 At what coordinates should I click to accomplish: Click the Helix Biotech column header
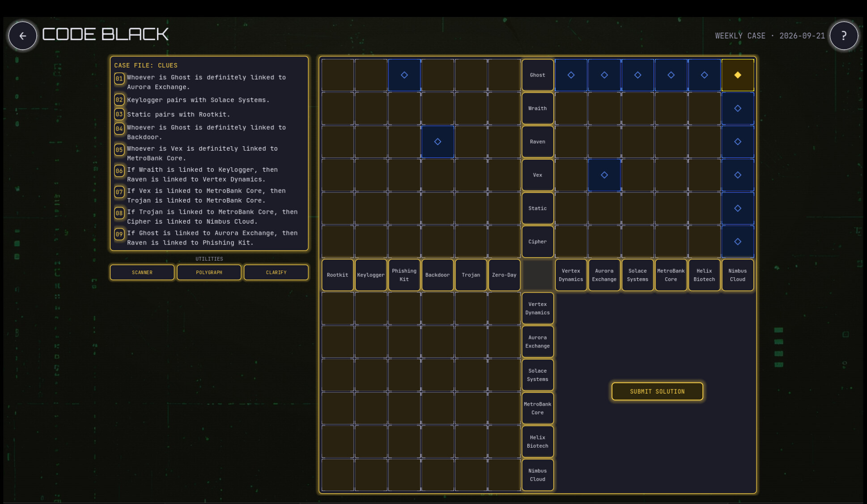(x=704, y=275)
